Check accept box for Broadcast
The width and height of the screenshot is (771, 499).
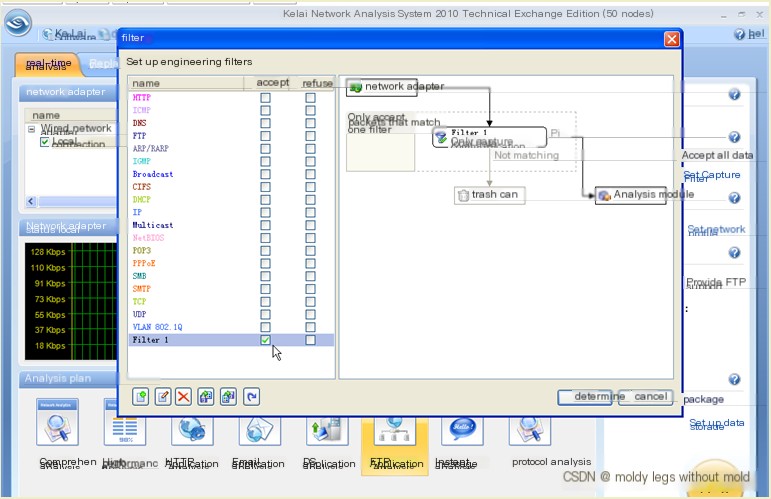pyautogui.click(x=266, y=175)
